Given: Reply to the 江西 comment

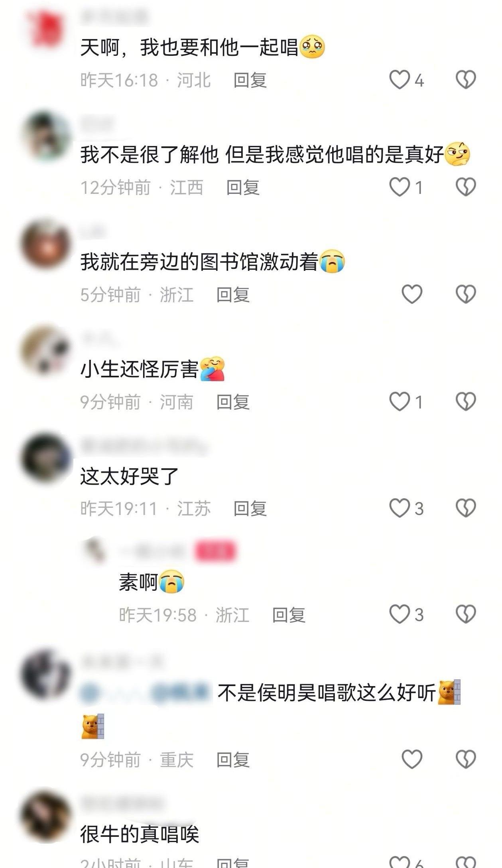Looking at the screenshot, I should point(243,187).
